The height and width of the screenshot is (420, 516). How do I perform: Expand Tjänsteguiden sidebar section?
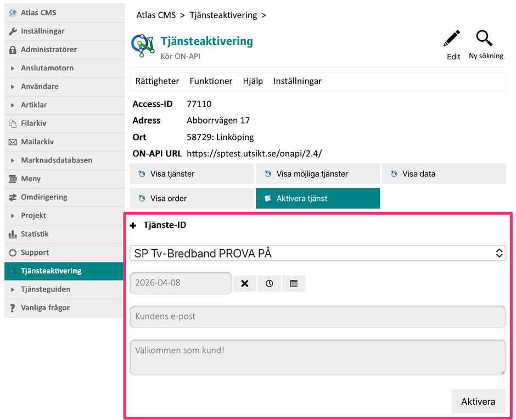point(45,289)
